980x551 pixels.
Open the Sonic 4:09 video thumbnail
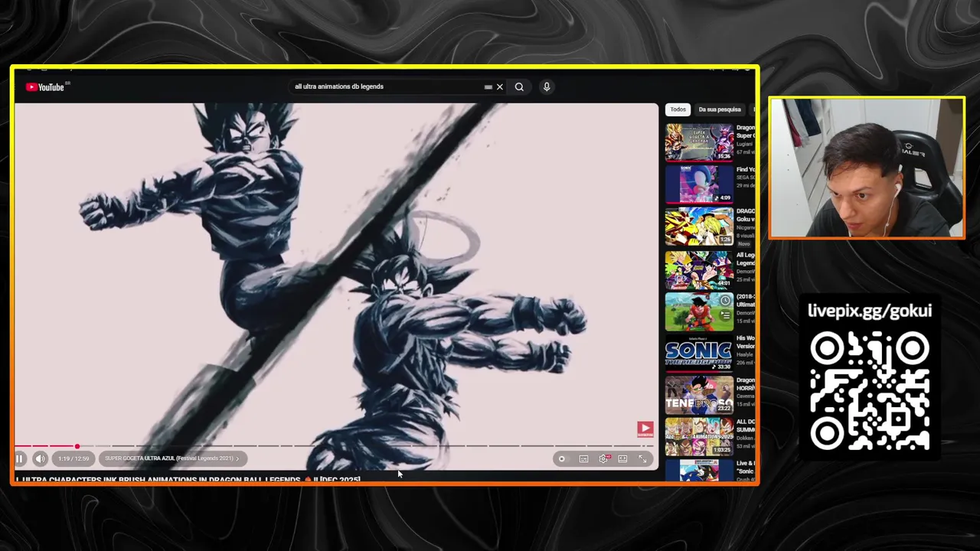(x=699, y=184)
